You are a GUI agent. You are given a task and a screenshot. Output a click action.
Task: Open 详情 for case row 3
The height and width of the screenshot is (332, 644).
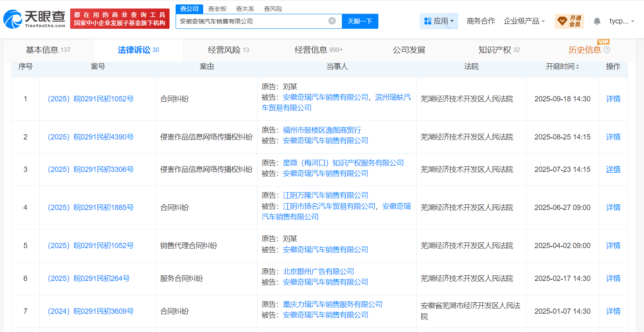click(x=613, y=169)
